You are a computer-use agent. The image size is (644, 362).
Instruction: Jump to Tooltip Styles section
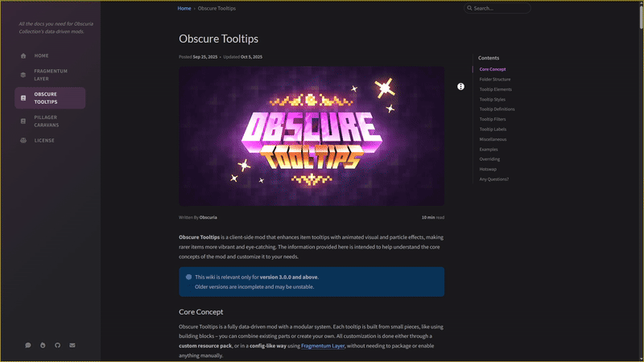492,99
